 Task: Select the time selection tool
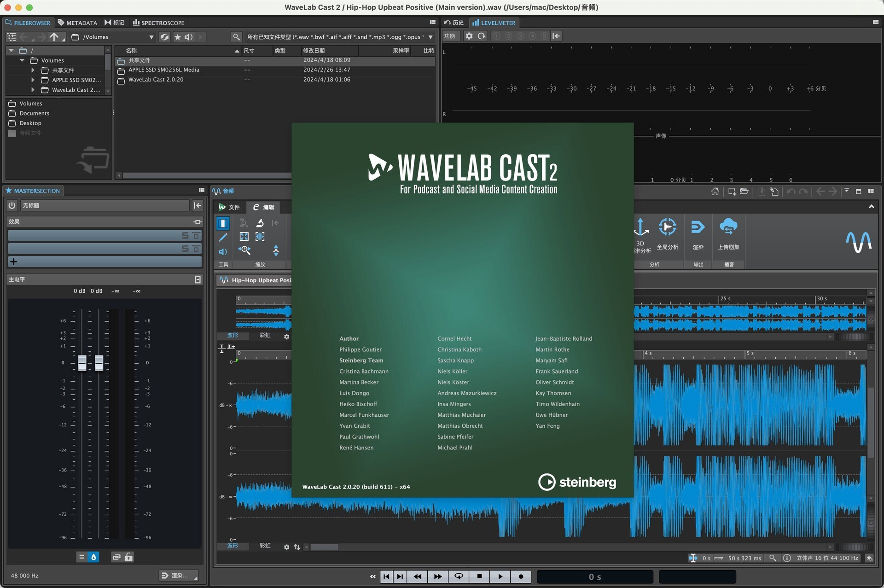[x=223, y=223]
